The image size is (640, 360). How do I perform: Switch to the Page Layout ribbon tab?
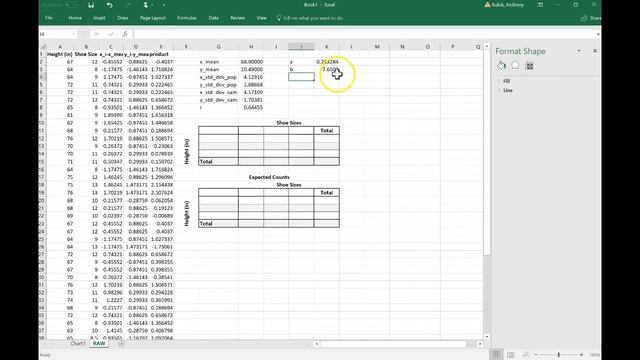tap(153, 18)
